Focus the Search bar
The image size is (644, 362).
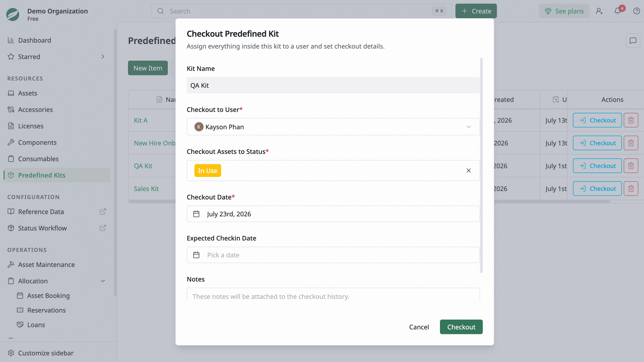pos(302,11)
